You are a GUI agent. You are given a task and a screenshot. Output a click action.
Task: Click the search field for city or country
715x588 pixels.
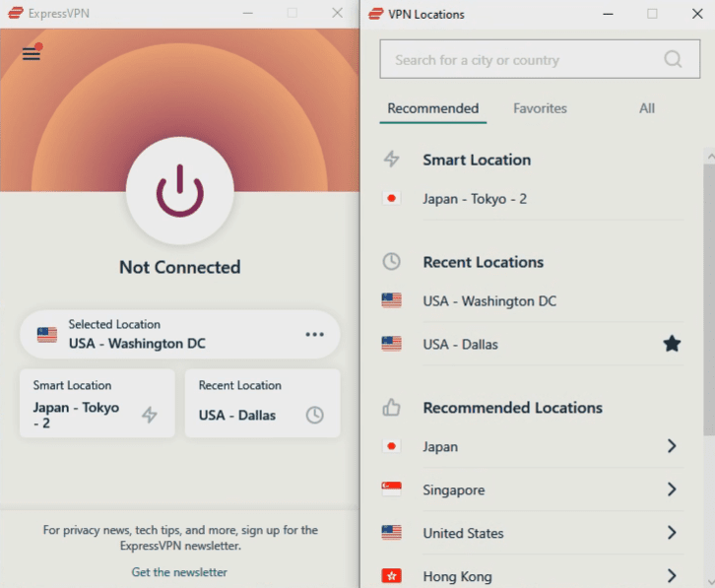[x=540, y=59]
